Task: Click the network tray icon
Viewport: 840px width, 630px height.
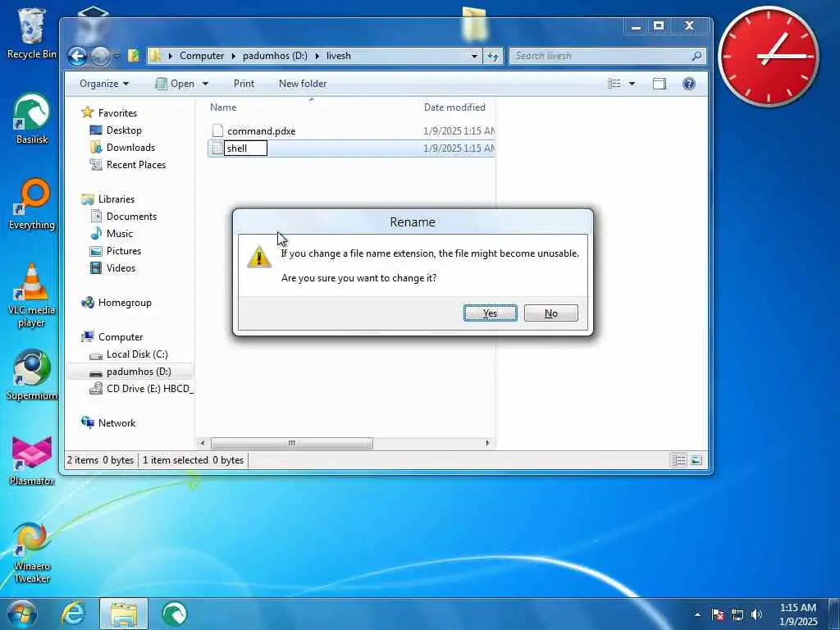Action: tap(737, 614)
